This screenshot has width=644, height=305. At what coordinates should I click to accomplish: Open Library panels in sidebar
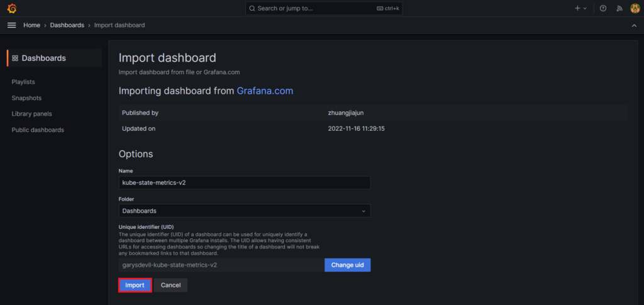coord(31,114)
